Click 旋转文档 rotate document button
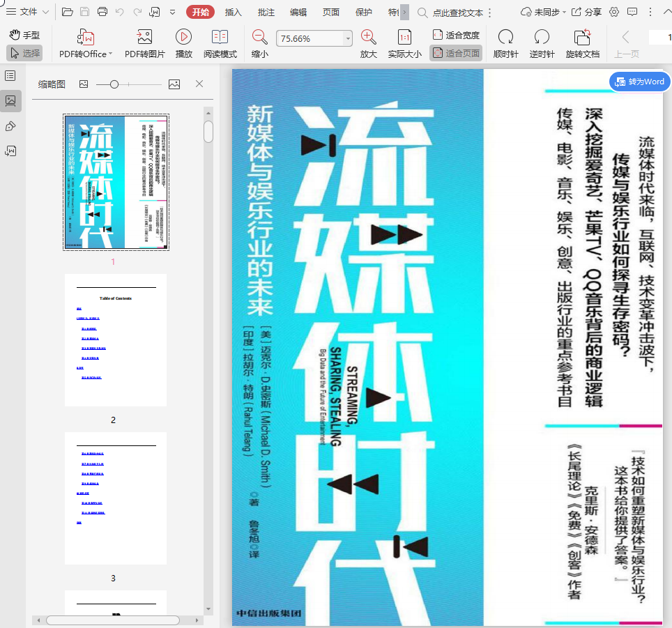Viewport: 672px width, 628px height. click(583, 44)
